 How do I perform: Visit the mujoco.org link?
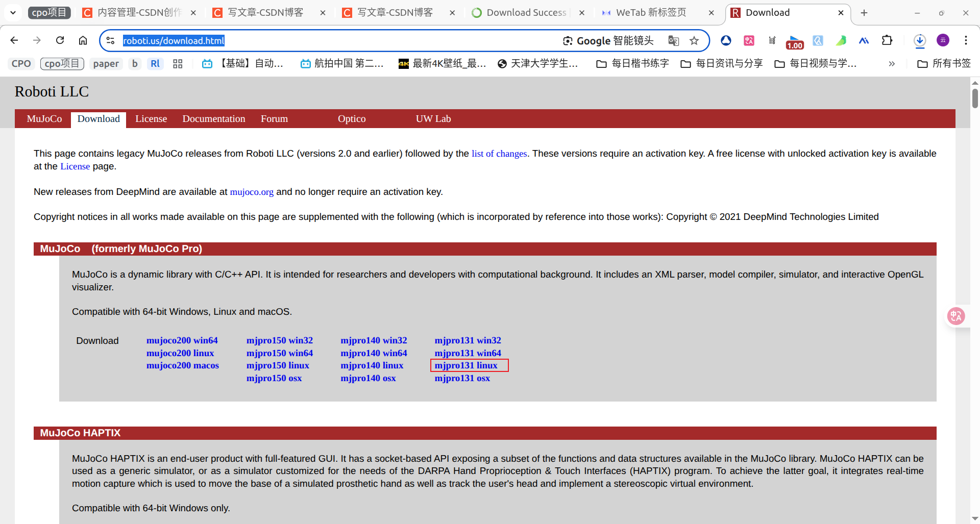click(252, 192)
